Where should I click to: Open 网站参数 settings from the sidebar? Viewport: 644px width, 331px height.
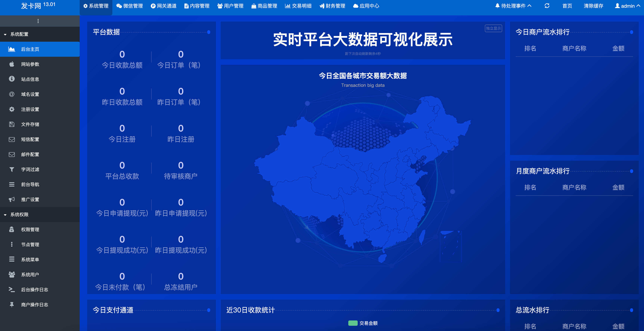coord(30,64)
